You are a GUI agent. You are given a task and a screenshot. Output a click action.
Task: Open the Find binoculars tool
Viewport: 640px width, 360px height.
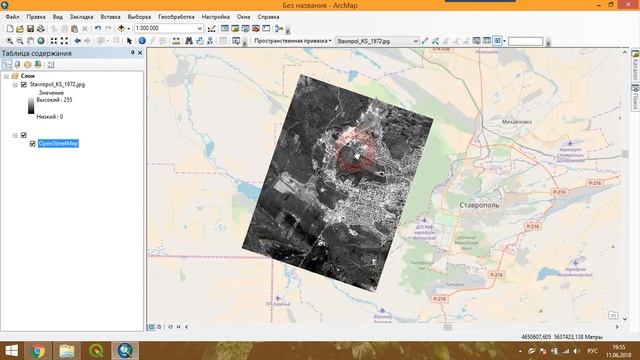[189, 41]
